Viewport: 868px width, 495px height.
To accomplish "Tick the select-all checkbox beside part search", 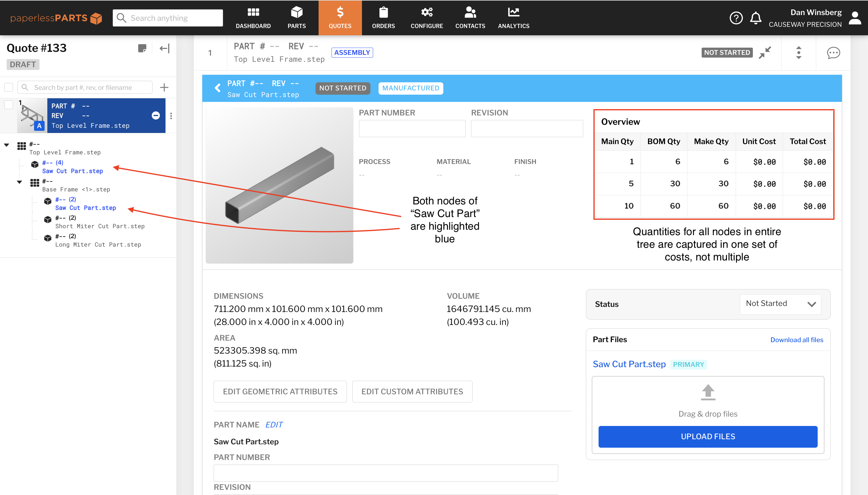I will point(8,87).
